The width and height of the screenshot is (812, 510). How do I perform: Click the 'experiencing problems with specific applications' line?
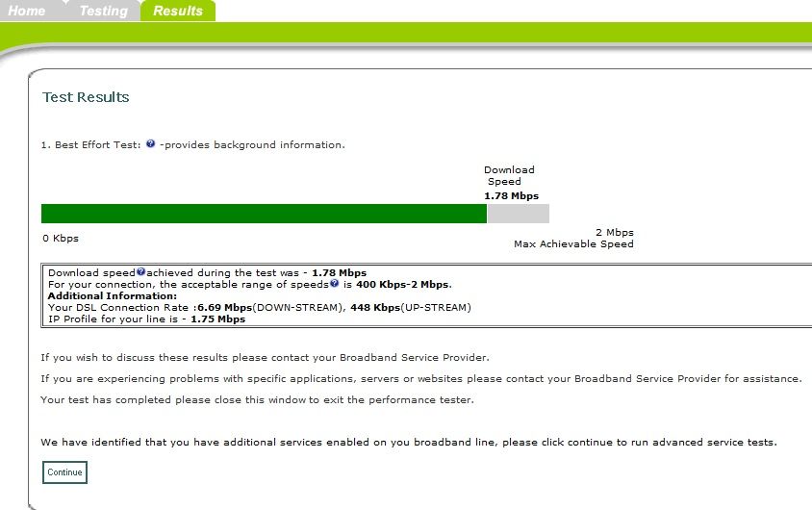[x=421, y=378]
